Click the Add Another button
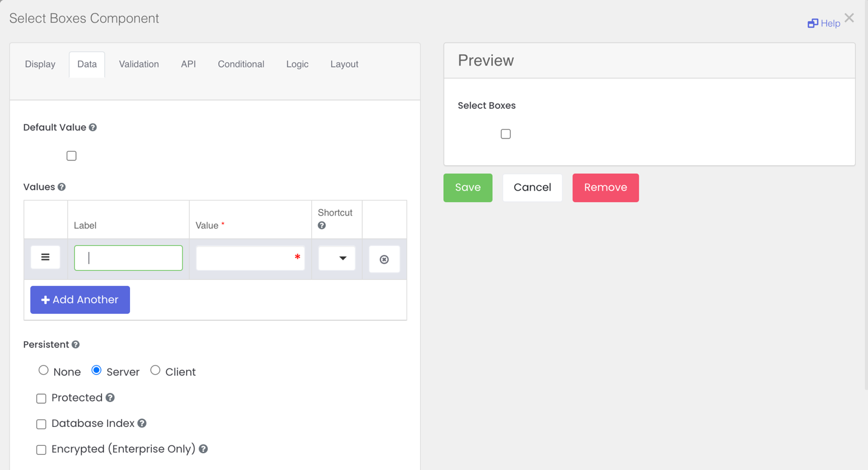The height and width of the screenshot is (470, 868). click(x=80, y=300)
